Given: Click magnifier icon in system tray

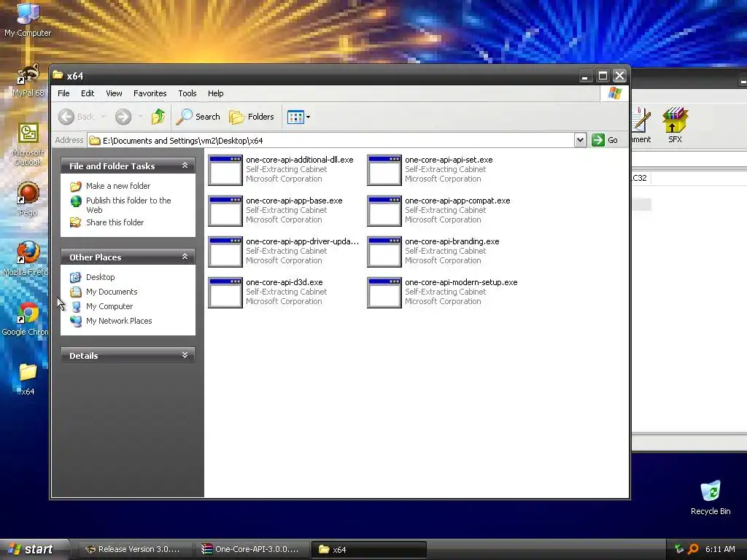Looking at the screenshot, I should (x=693, y=549).
